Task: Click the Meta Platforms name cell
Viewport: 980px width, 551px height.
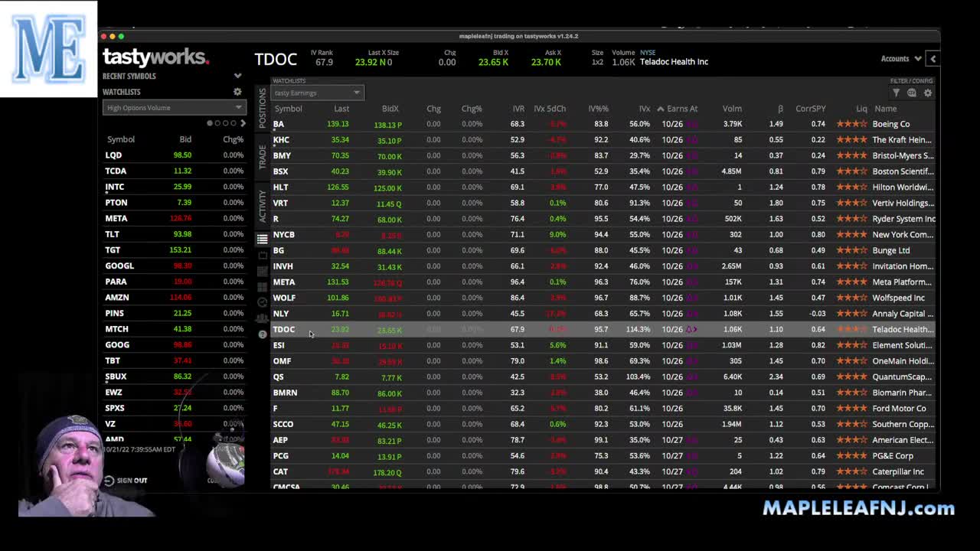Action: pyautogui.click(x=902, y=282)
